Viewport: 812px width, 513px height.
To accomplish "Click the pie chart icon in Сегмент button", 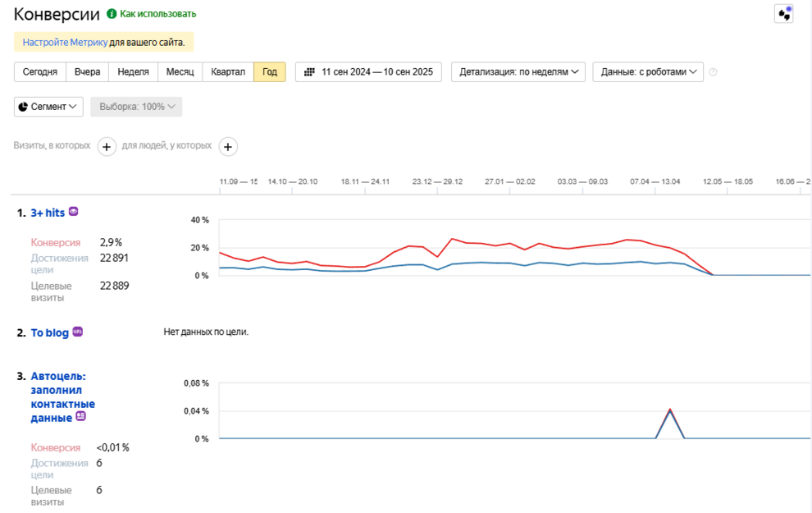I will coord(23,107).
